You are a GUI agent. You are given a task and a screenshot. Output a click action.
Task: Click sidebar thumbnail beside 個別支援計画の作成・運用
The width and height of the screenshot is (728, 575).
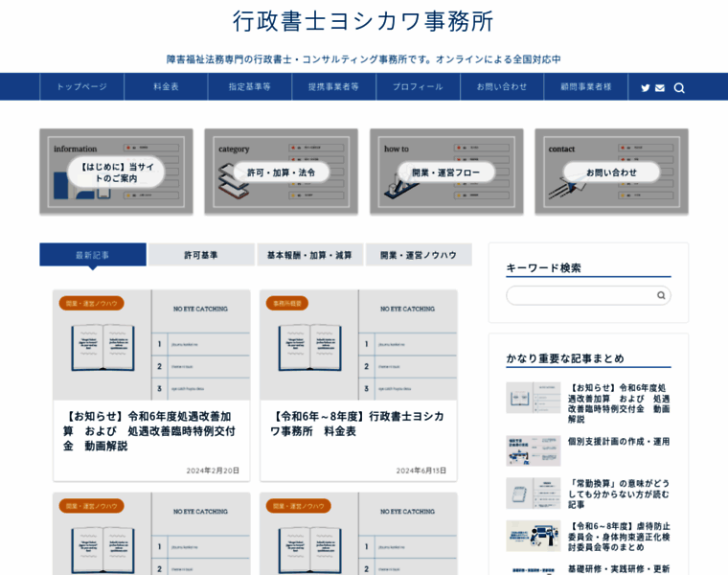533,450
